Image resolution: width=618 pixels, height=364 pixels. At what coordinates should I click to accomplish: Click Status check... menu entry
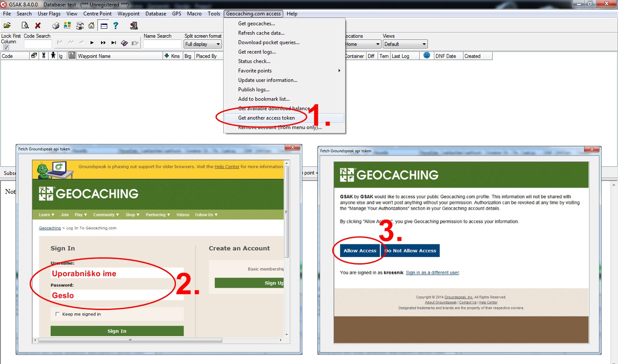[x=285, y=61]
